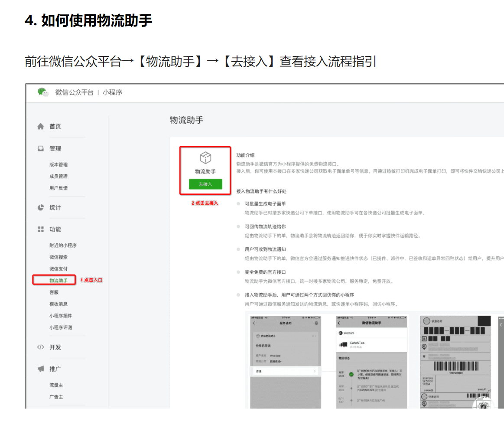Viewport: 504px width, 445px height.
Task: Select 版本管理 in the sidebar
Action: 59,164
